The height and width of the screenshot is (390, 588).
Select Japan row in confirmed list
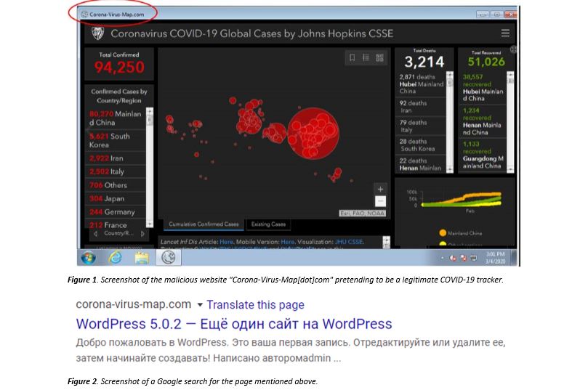tap(116, 198)
